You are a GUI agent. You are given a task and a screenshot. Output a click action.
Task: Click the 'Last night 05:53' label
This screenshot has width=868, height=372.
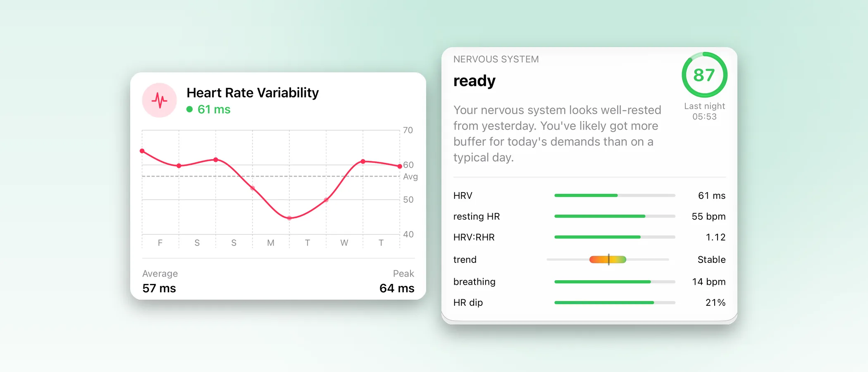click(x=704, y=111)
